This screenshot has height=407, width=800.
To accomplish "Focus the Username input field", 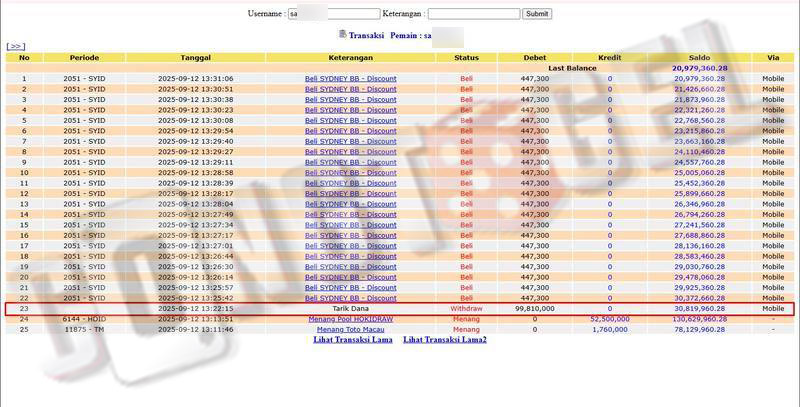I will tap(334, 14).
